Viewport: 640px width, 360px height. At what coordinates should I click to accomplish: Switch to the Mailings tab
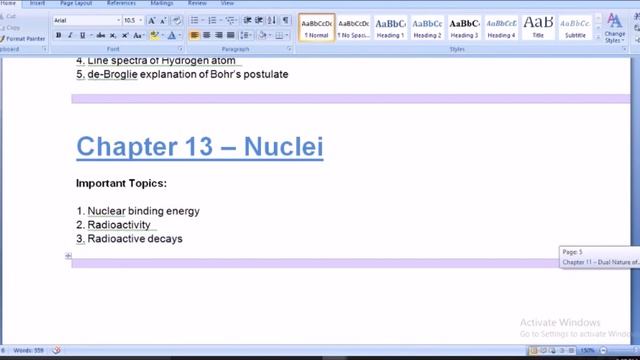pos(162,3)
